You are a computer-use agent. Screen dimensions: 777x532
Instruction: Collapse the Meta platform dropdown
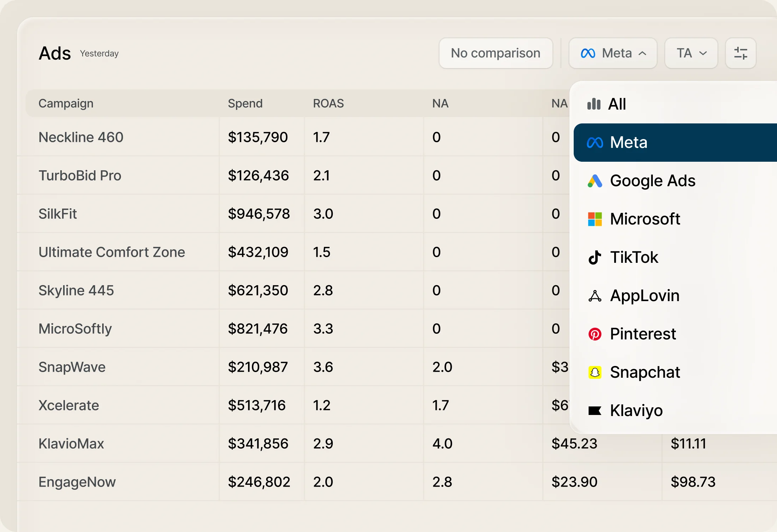click(613, 53)
